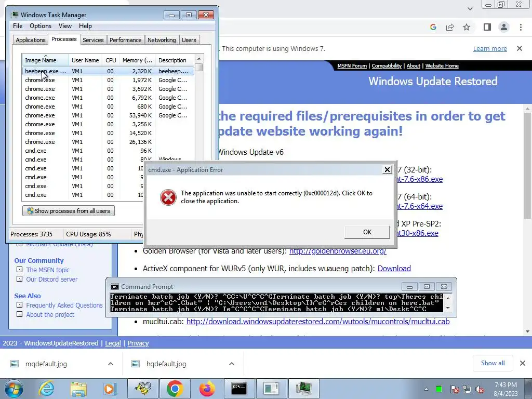Open the network status tray icon

point(467,389)
